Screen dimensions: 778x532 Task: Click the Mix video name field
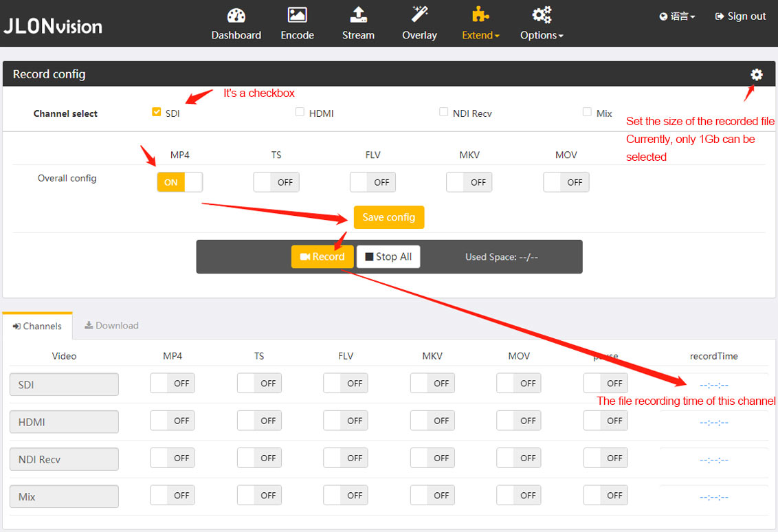(64, 496)
